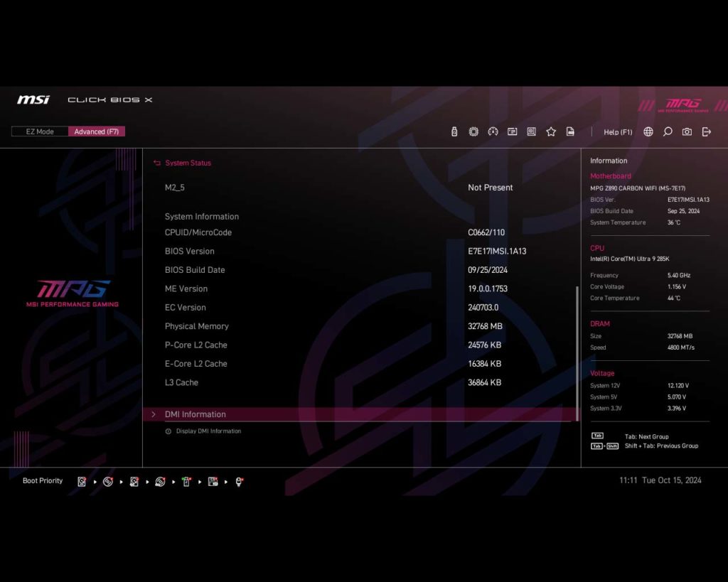Select the USB hard disk boot icon

pos(134,482)
